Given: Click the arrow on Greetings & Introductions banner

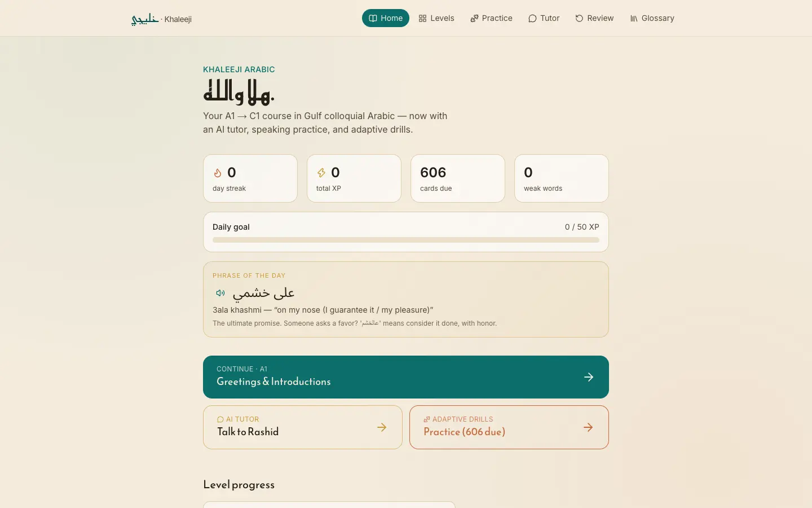Looking at the screenshot, I should coord(589,377).
